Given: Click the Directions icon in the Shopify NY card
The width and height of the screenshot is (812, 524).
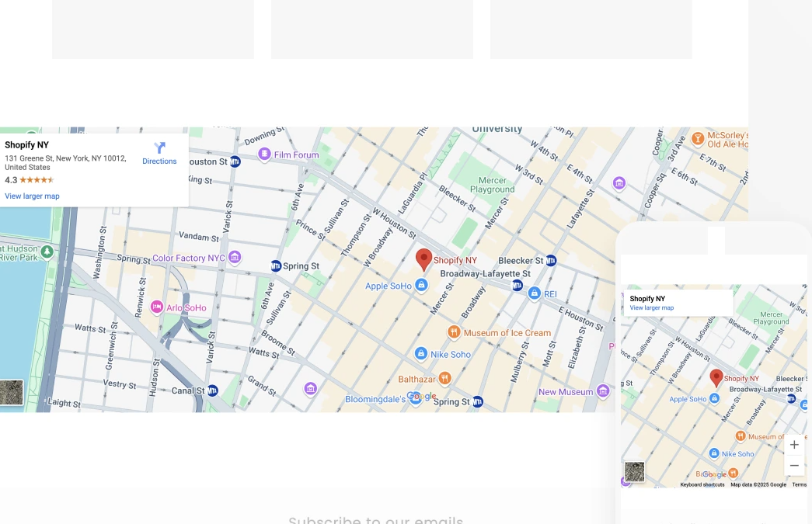Looking at the screenshot, I should 159,148.
